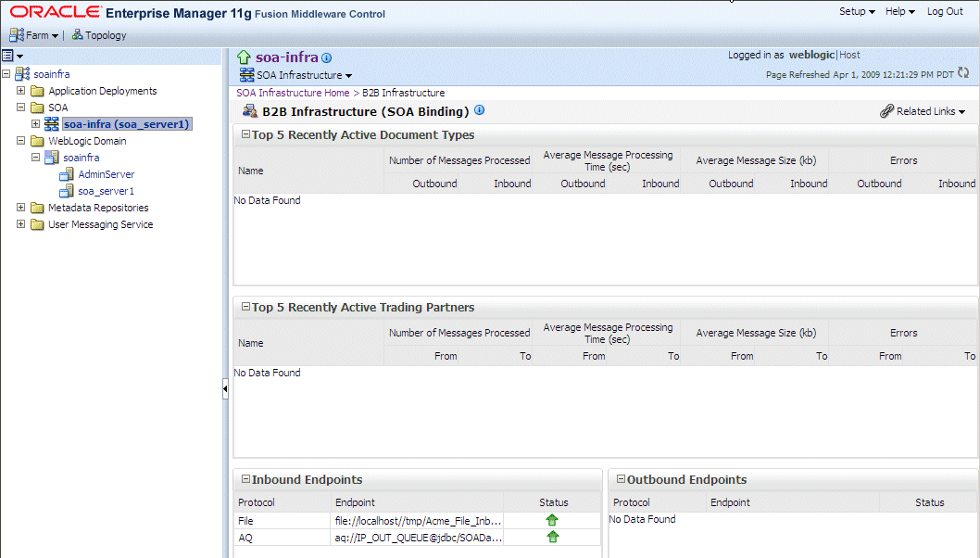The image size is (980, 558).
Task: Open the navigation tree view dropdown icon
Action: click(12, 56)
